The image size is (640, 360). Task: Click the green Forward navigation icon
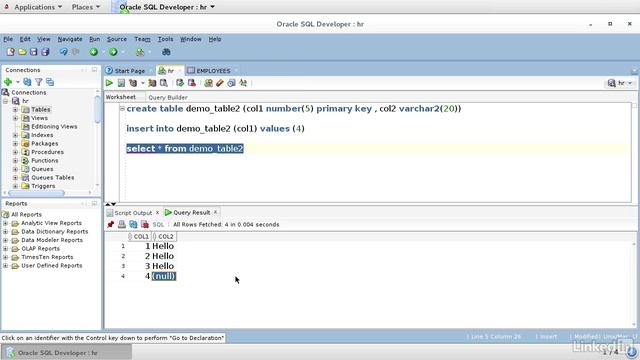pos(113,52)
